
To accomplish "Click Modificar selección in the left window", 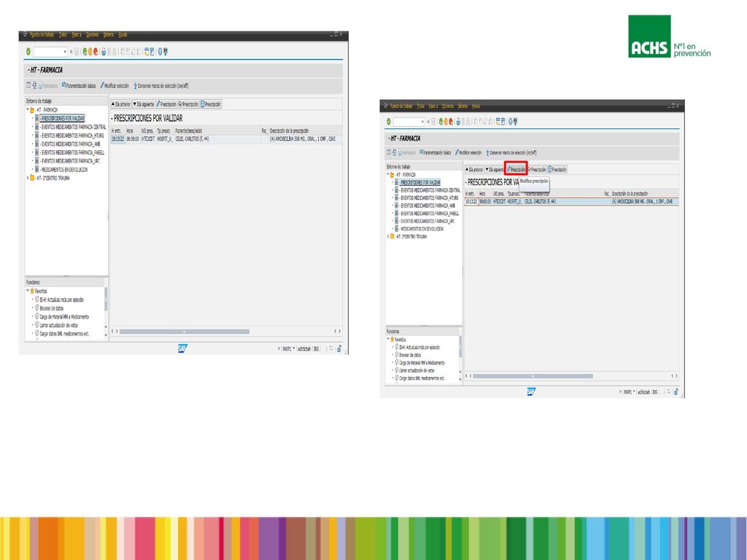I will click(115, 86).
